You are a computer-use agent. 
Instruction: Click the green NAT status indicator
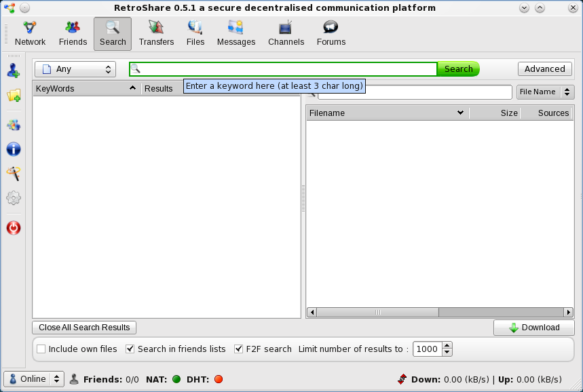click(x=176, y=379)
